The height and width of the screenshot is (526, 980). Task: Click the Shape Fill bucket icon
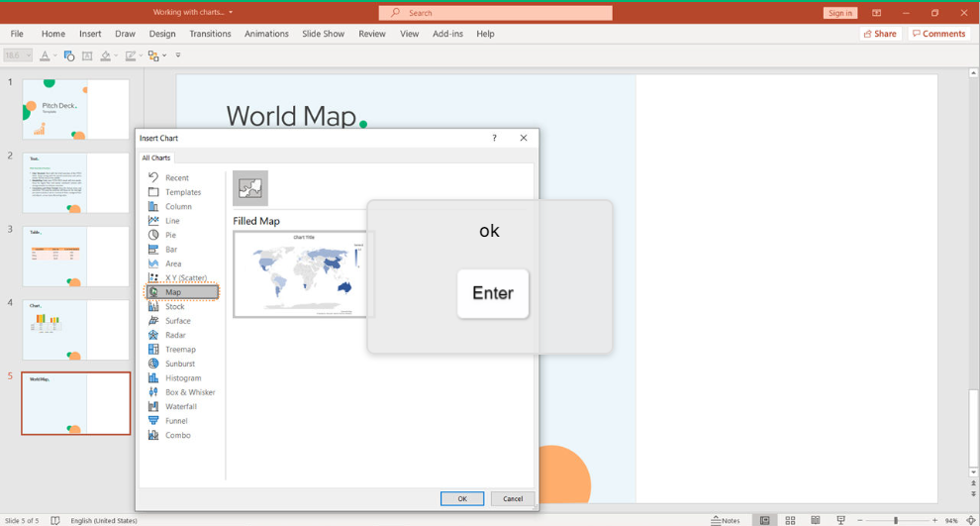106,55
